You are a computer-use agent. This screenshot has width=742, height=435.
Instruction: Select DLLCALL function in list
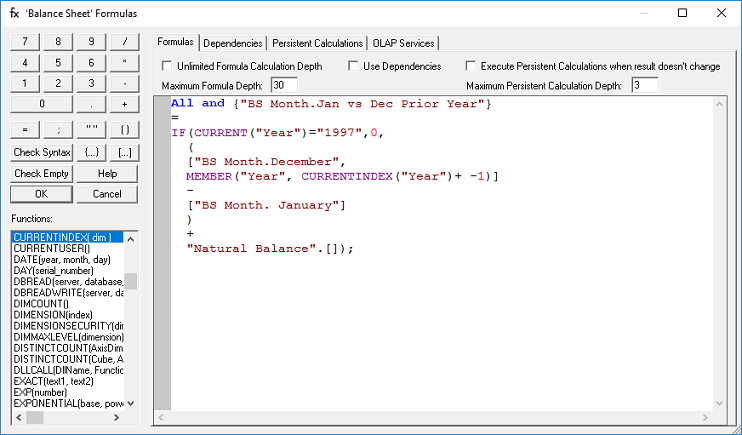68,370
